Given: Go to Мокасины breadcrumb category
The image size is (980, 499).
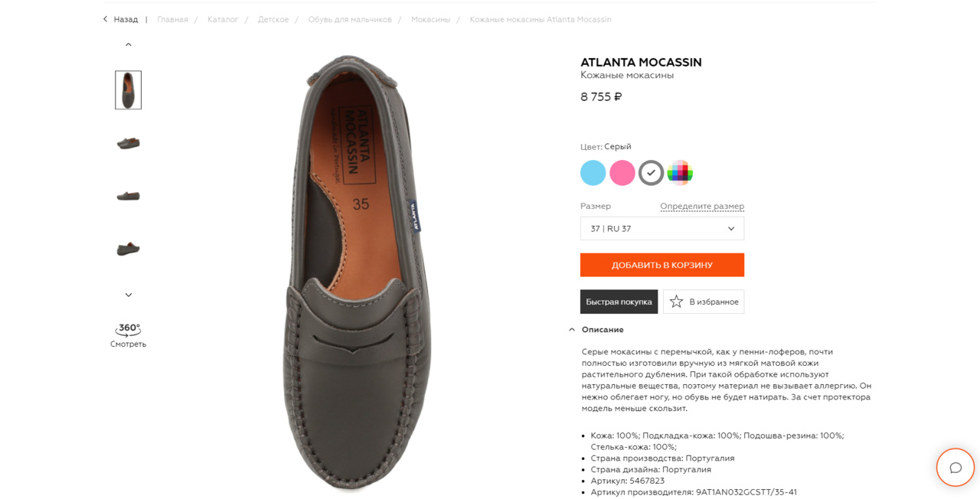Looking at the screenshot, I should [x=430, y=19].
